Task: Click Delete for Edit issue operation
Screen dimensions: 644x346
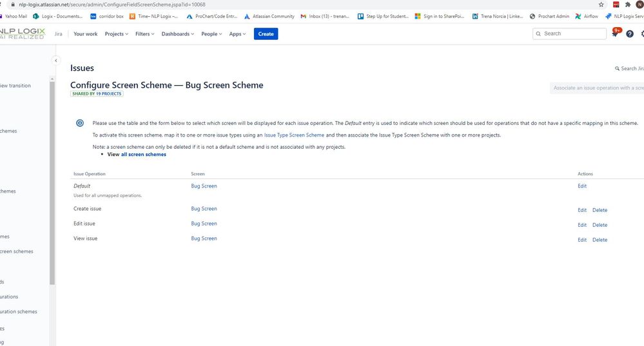Action: 600,225
